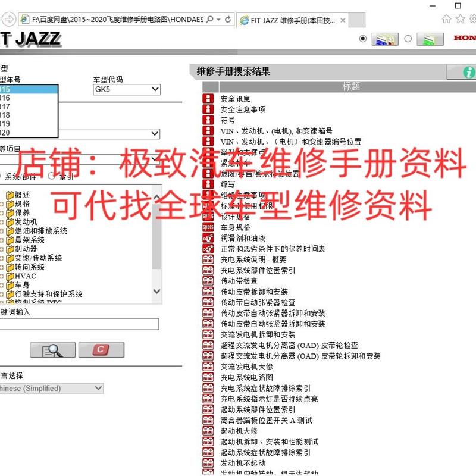Image resolution: width=476 pixels, height=476 pixels.
Task: Open the 变速/传动系统 folder
Action: (34, 258)
